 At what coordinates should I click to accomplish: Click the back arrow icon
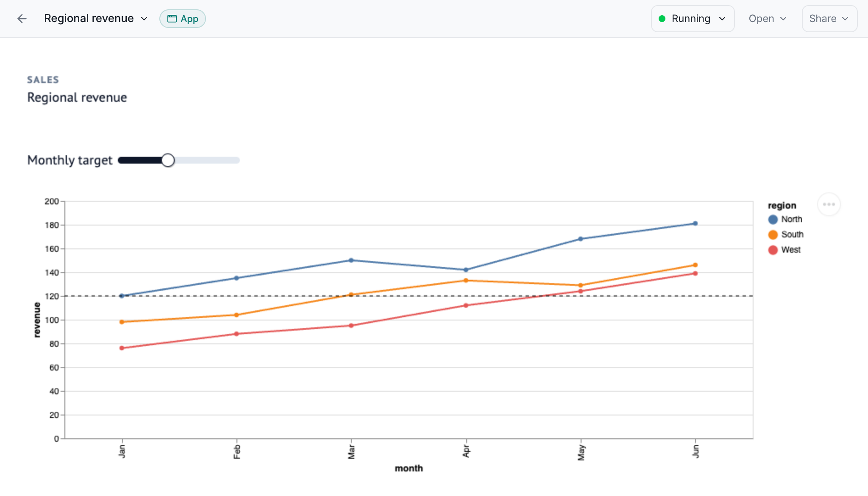(22, 19)
